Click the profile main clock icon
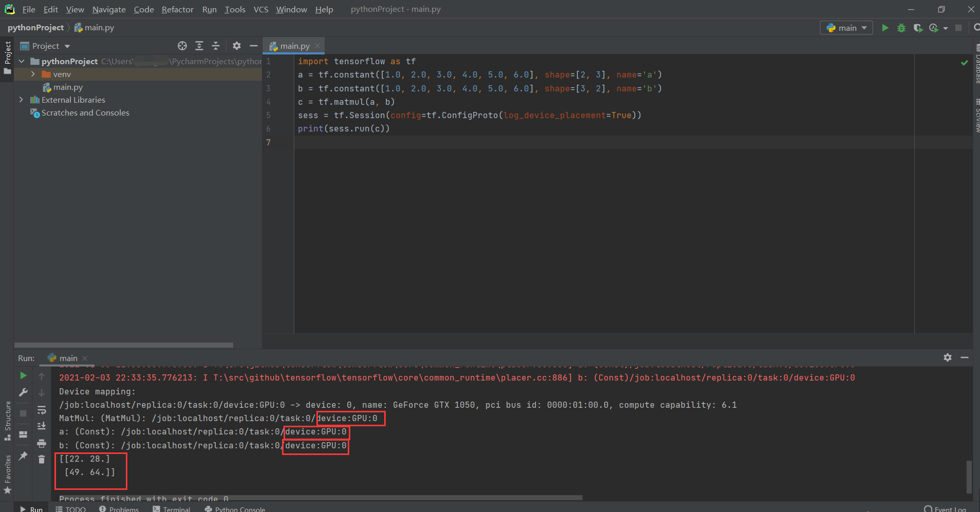Image resolution: width=980 pixels, height=512 pixels. 934,28
